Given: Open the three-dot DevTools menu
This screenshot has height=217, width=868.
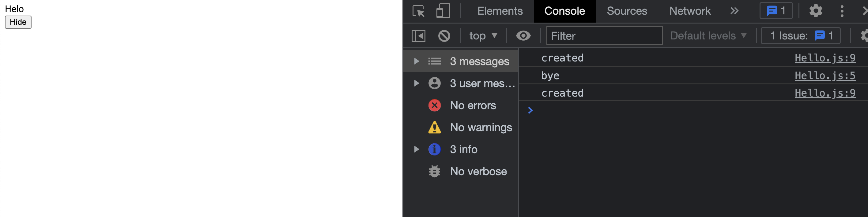Looking at the screenshot, I should (x=842, y=11).
